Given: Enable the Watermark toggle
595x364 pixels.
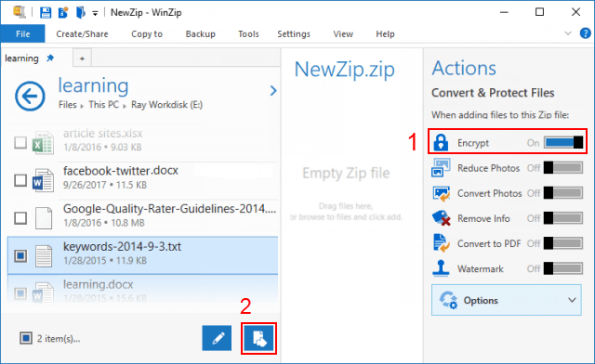Looking at the screenshot, I should tap(563, 268).
